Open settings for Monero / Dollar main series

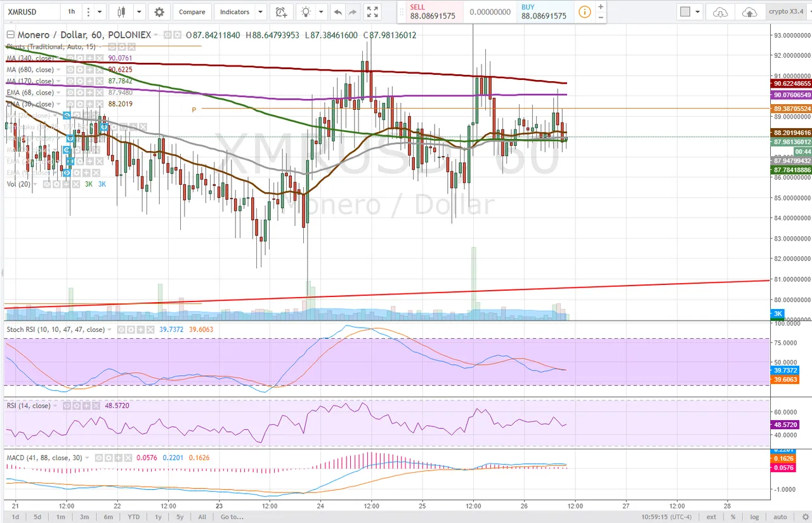pos(177,35)
